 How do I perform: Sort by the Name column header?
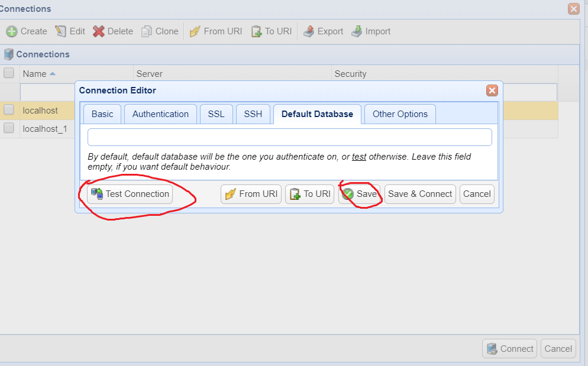tap(76, 74)
